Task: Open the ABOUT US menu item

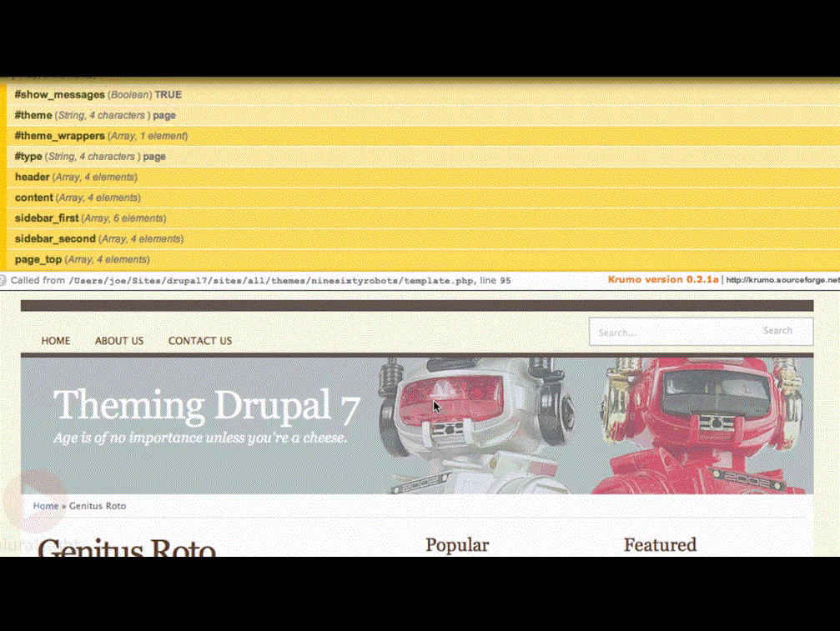Action: click(119, 341)
